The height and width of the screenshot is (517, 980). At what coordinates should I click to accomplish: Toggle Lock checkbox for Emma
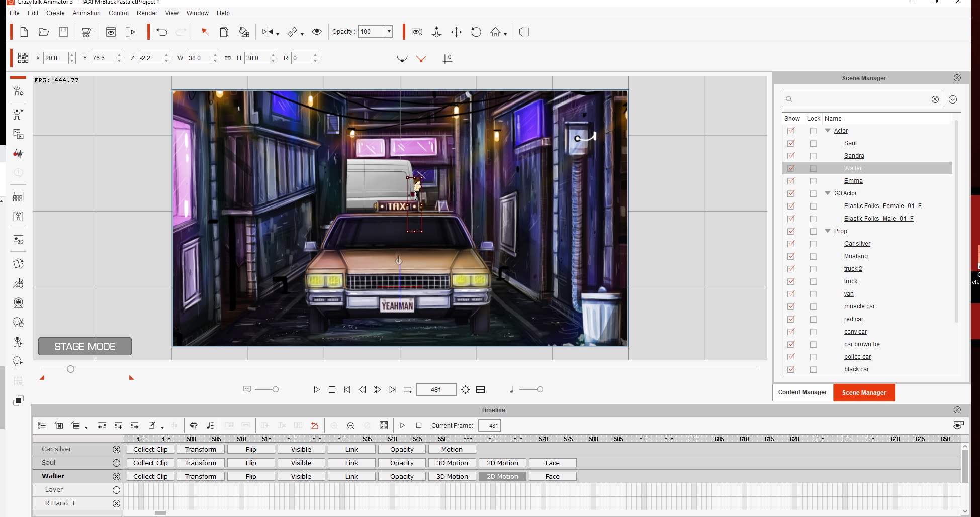pos(813,181)
